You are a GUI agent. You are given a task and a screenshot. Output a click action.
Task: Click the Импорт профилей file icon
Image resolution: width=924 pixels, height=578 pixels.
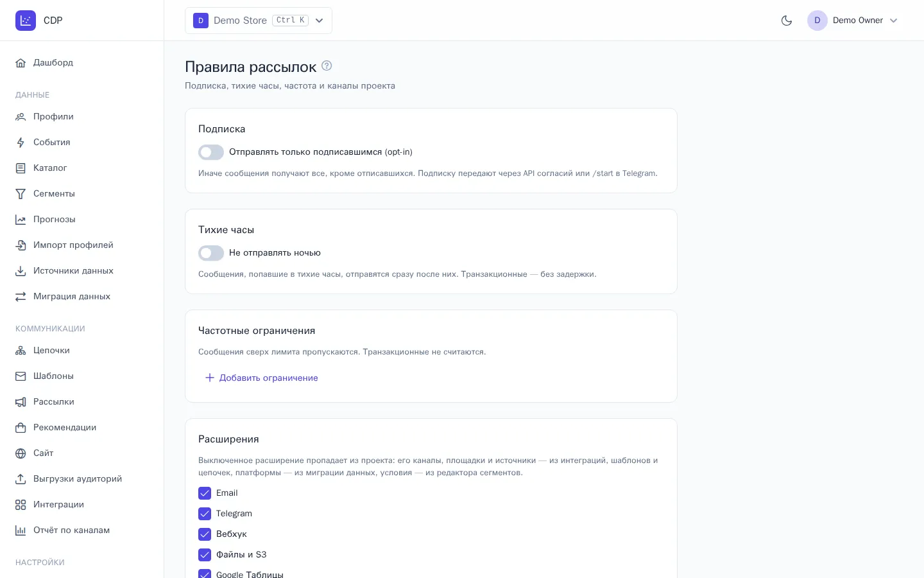point(21,245)
